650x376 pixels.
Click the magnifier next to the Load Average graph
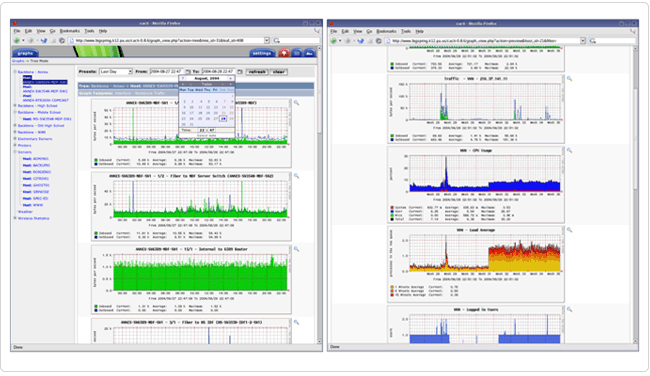570,230
